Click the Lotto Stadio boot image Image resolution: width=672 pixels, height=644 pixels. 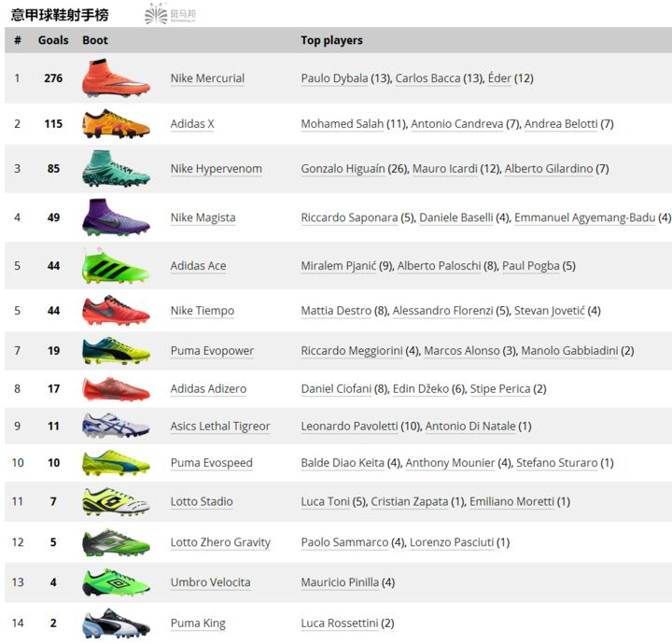point(116,502)
